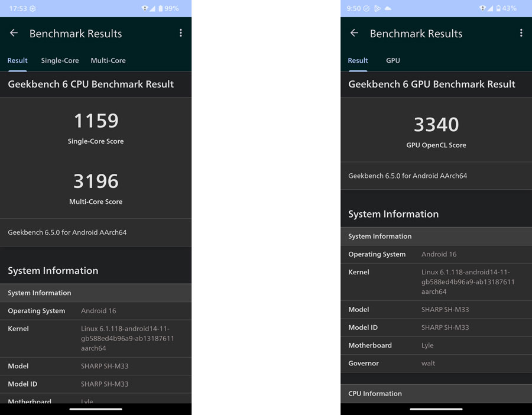Tap the home gesture bar on left phone
The height and width of the screenshot is (415, 532).
tap(96, 408)
